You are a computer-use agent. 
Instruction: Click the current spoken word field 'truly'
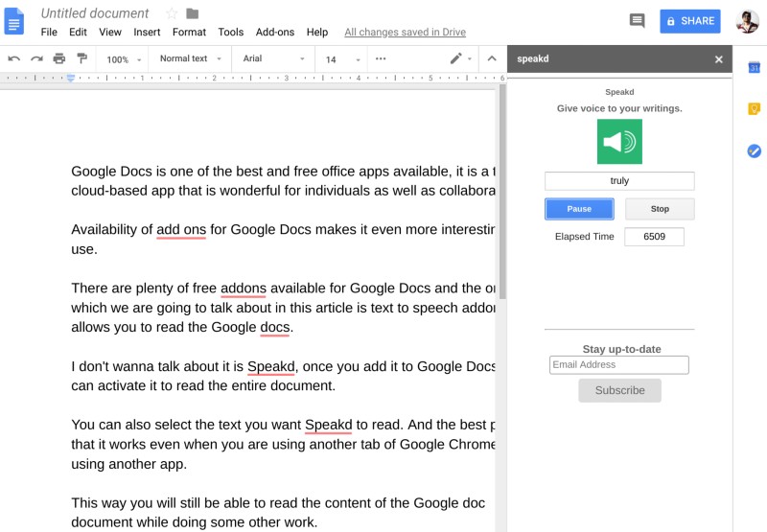(619, 181)
